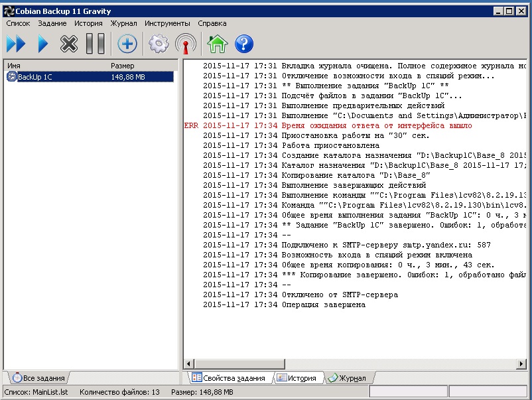The width and height of the screenshot is (532, 400).
Task: Open the Инструменты menu
Action: 167,23
